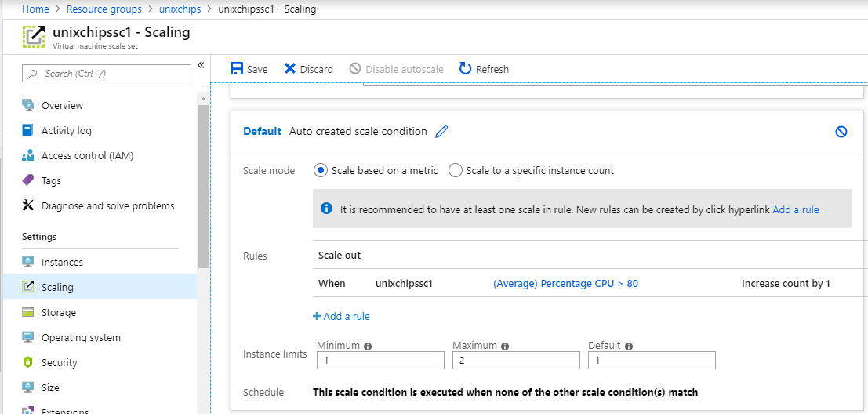Click the Size monitor icon
Viewport: 868px width, 414px height.
tap(27, 387)
